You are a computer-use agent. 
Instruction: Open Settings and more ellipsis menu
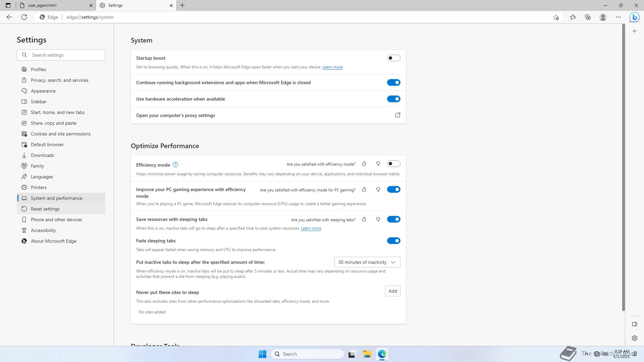tap(619, 17)
